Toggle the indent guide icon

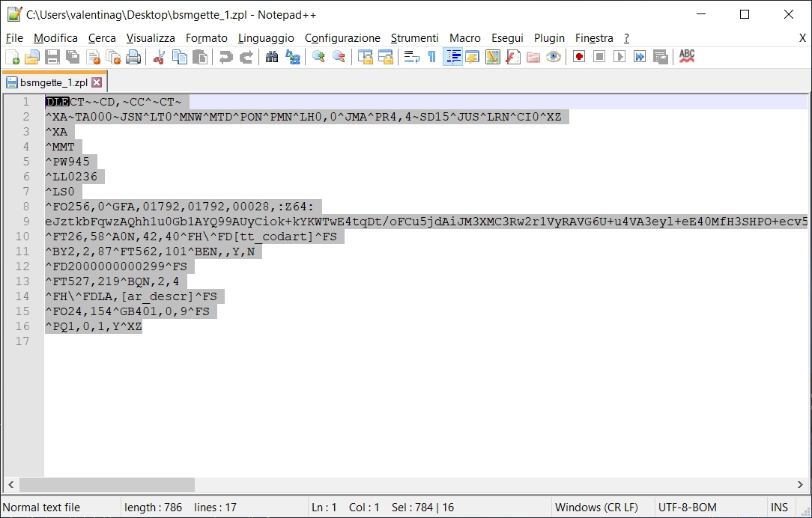click(452, 57)
